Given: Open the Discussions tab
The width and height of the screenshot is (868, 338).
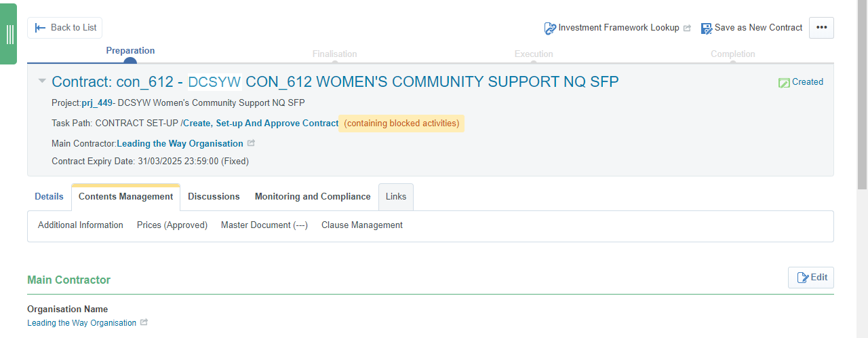Looking at the screenshot, I should pos(214,197).
